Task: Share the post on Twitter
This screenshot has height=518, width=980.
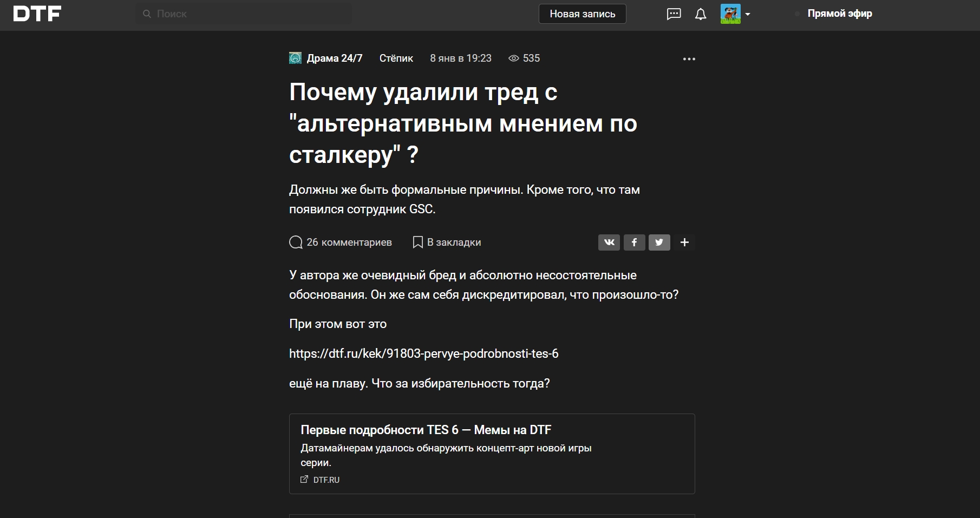Action: click(659, 242)
